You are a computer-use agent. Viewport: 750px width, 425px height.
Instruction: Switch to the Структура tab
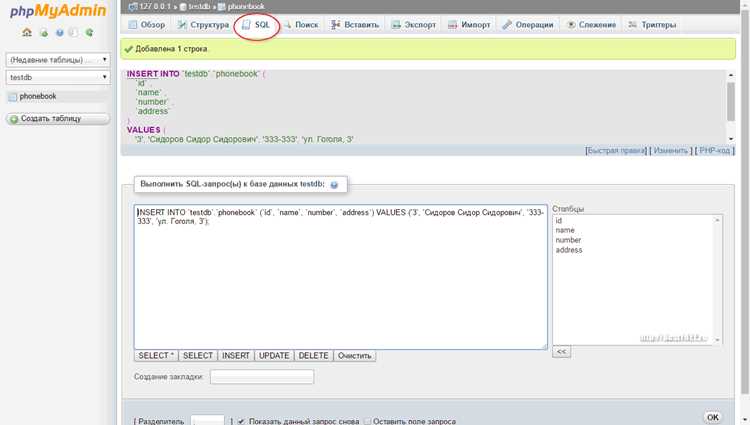pyautogui.click(x=203, y=24)
